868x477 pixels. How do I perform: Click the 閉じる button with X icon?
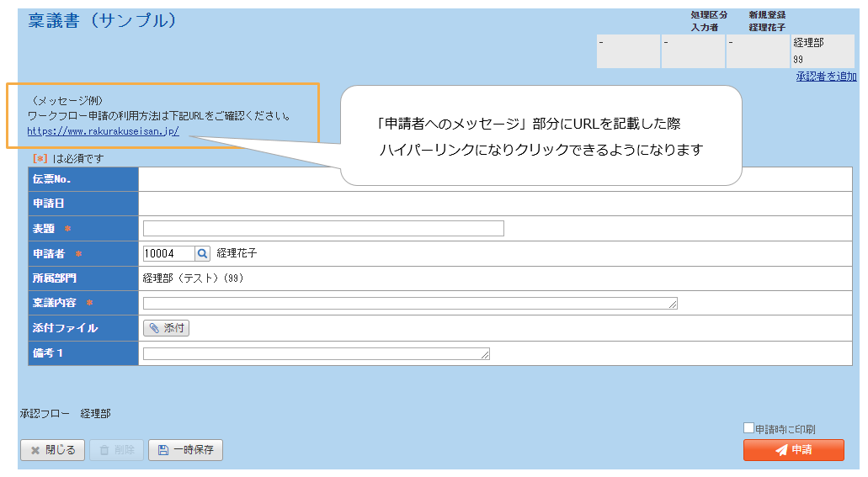click(x=52, y=450)
